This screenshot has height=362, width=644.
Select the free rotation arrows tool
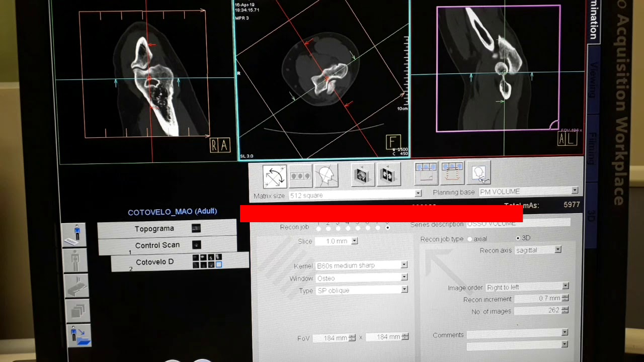275,176
